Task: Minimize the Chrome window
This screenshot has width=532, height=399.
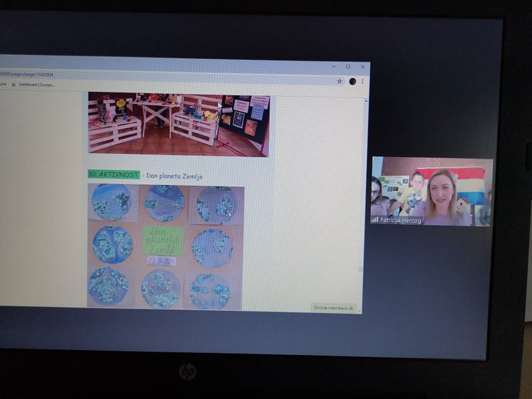Action: click(x=334, y=66)
